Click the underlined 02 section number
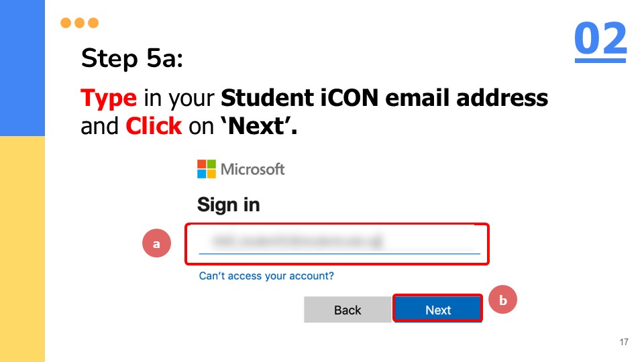The height and width of the screenshot is (362, 644). click(600, 41)
